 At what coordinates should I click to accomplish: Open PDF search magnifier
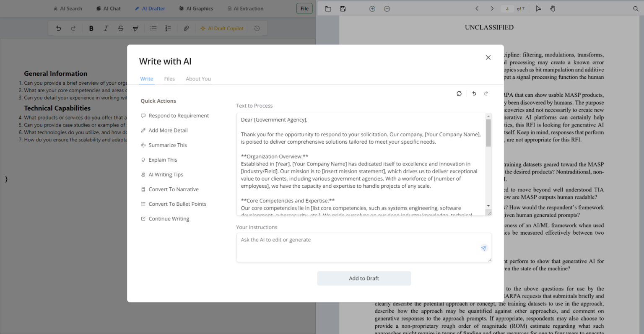(x=636, y=8)
